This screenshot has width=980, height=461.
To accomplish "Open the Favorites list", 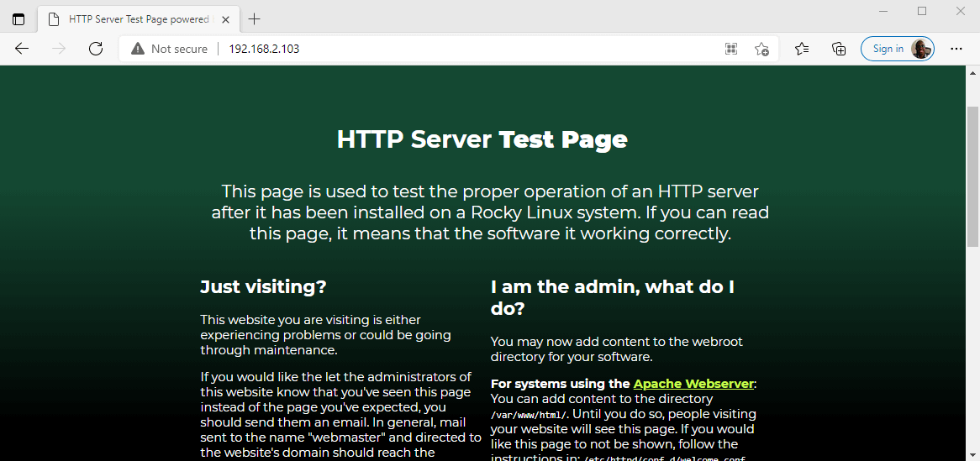I will click(802, 49).
